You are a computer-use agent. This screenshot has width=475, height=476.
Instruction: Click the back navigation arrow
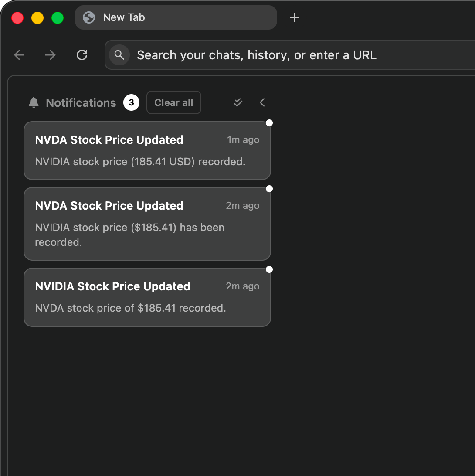pyautogui.click(x=19, y=55)
